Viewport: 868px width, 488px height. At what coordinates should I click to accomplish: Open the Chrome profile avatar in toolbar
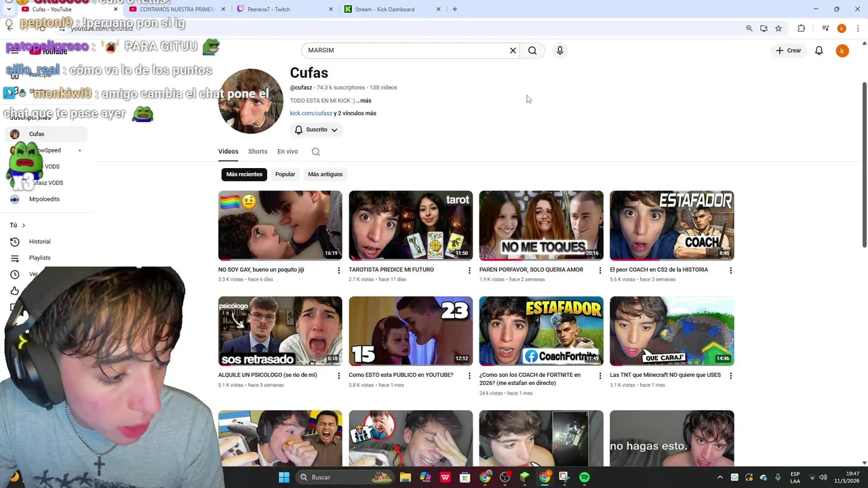pyautogui.click(x=842, y=28)
